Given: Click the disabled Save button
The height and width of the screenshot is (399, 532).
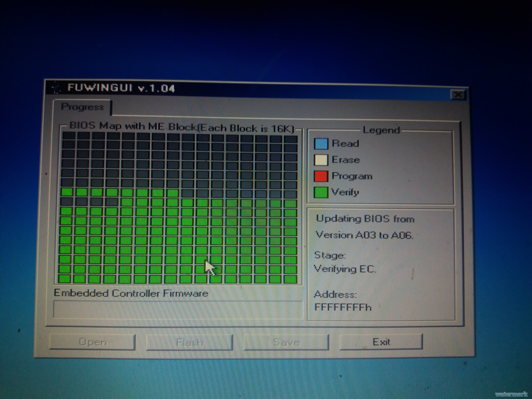Looking at the screenshot, I should click(x=286, y=342).
